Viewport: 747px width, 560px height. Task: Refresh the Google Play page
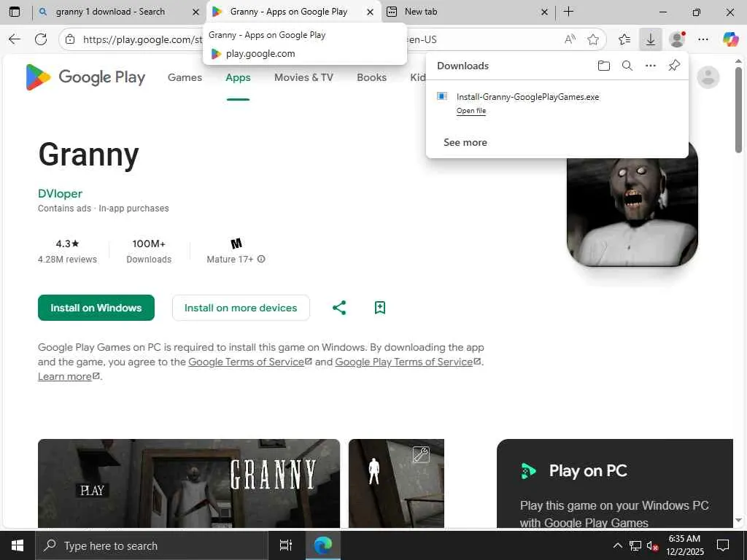(x=41, y=39)
